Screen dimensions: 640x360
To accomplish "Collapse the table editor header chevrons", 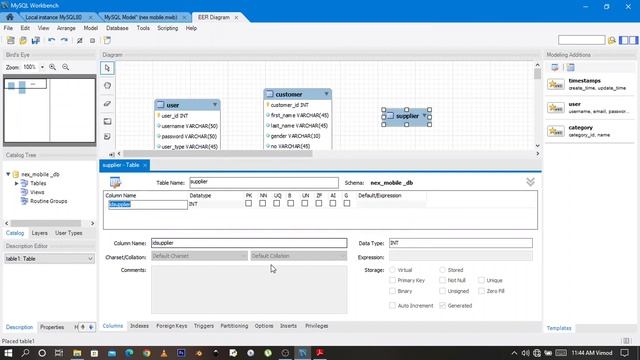I will pos(530,182).
